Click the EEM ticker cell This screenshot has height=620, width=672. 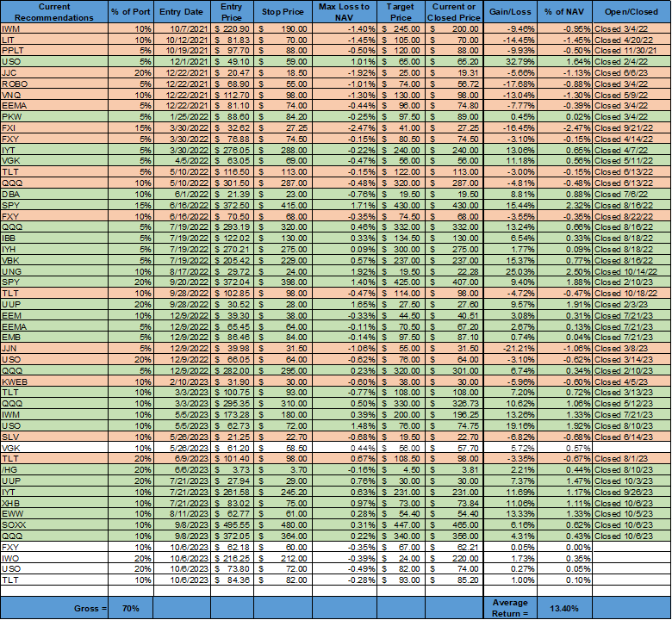(x=54, y=316)
